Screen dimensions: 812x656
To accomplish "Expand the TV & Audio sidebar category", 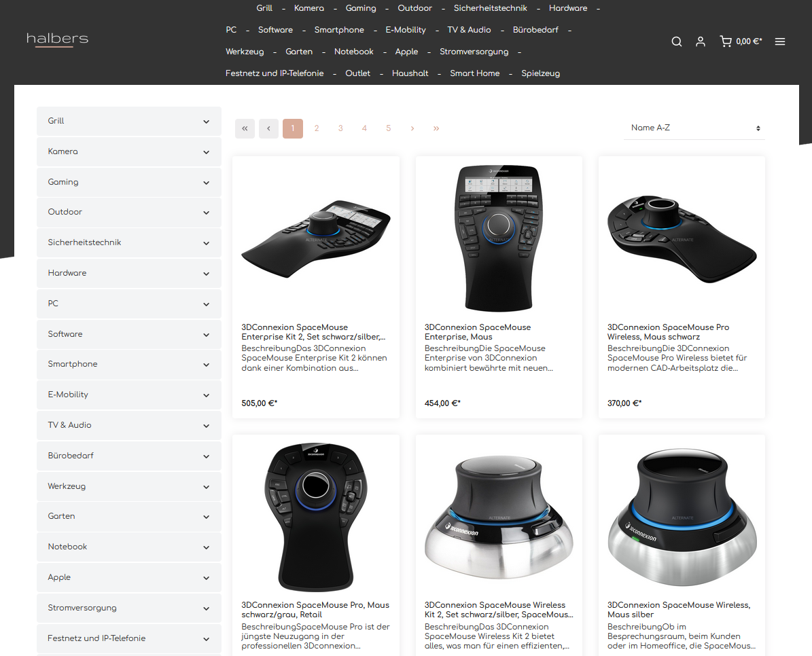I will (x=129, y=425).
